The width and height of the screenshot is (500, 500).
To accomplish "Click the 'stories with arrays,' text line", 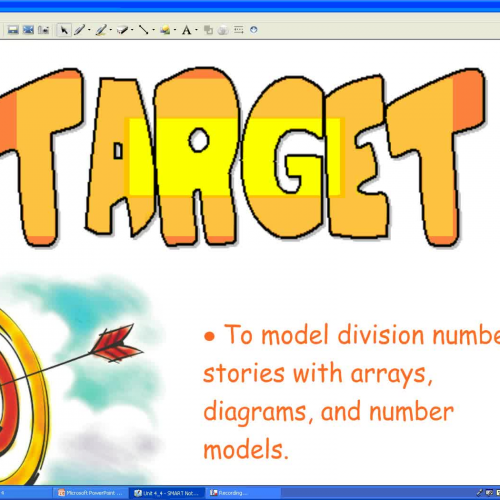I will [x=318, y=374].
